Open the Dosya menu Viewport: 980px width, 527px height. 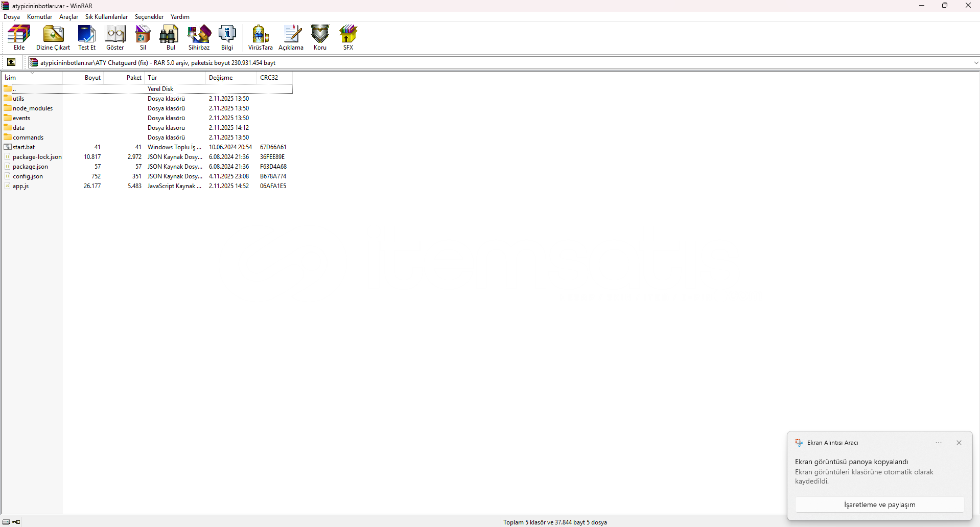point(12,17)
